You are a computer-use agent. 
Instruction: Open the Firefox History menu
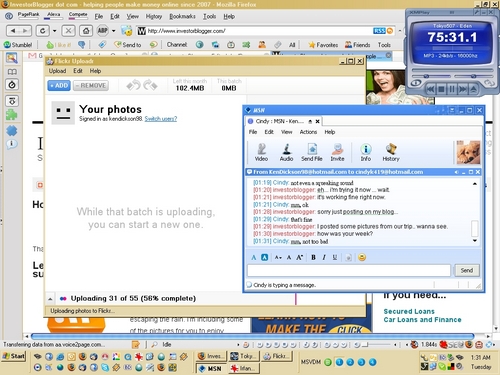click(x=154, y=16)
